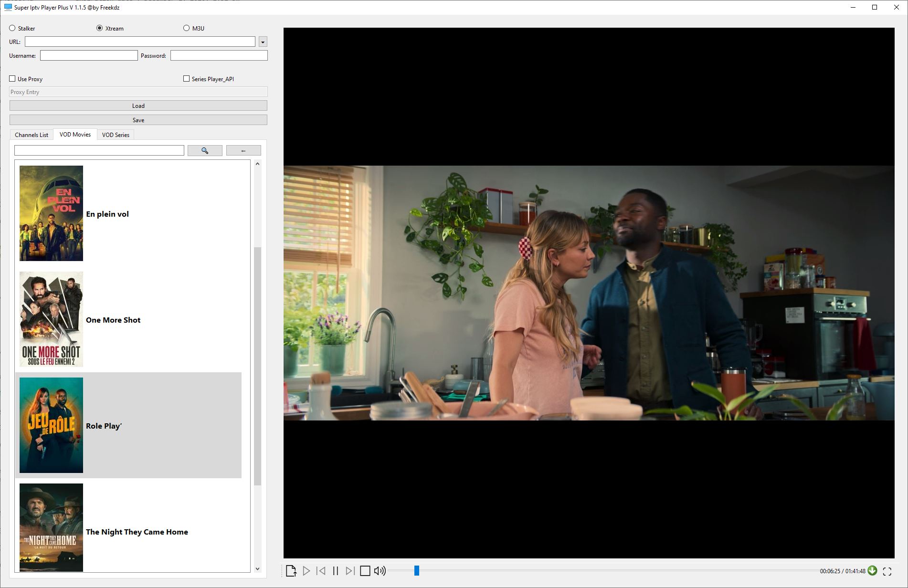
Task: Pause the playing video
Action: tap(336, 571)
